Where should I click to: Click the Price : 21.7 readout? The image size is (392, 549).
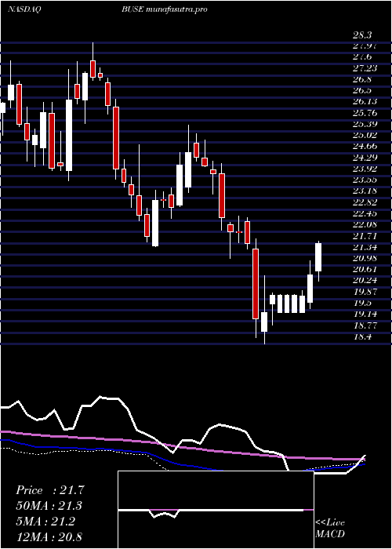(x=50, y=490)
